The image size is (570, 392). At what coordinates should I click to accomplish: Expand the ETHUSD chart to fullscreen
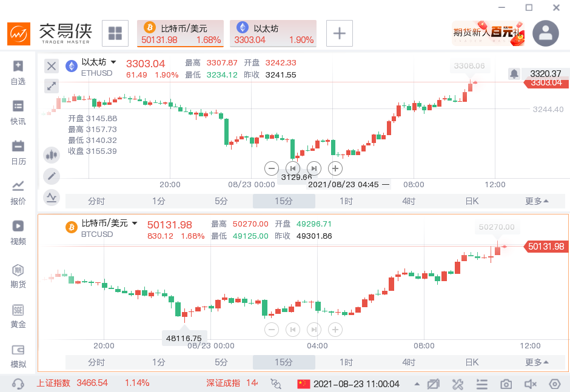[52, 86]
